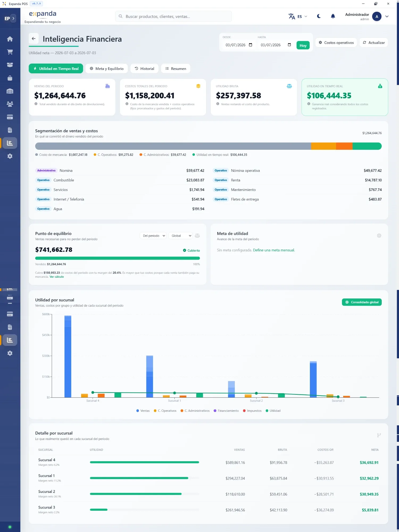Expand the Administrador user menu chevron
The width and height of the screenshot is (399, 532).
click(x=387, y=16)
